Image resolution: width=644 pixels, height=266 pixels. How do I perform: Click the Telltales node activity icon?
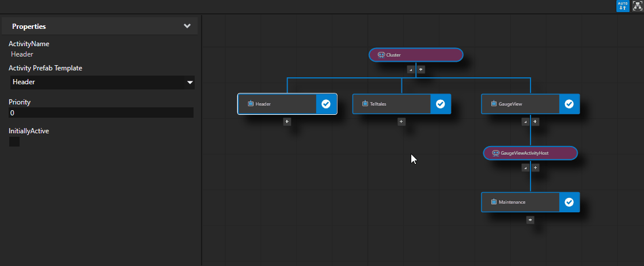point(365,104)
